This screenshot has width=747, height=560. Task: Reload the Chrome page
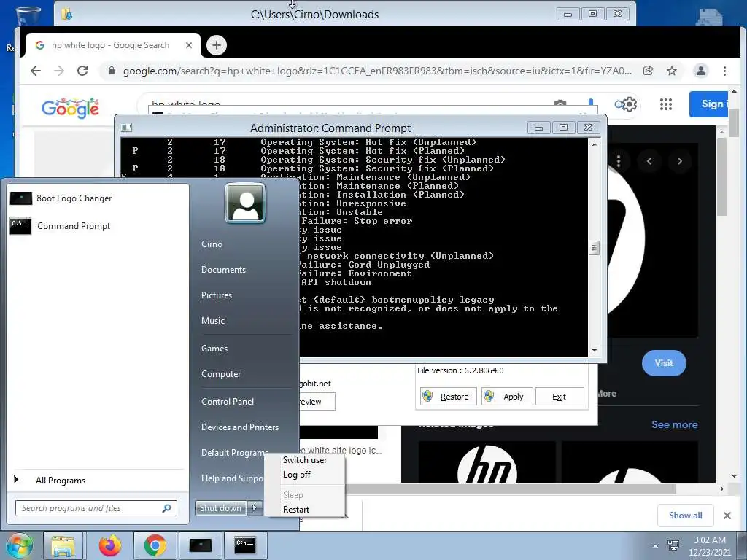click(x=82, y=71)
